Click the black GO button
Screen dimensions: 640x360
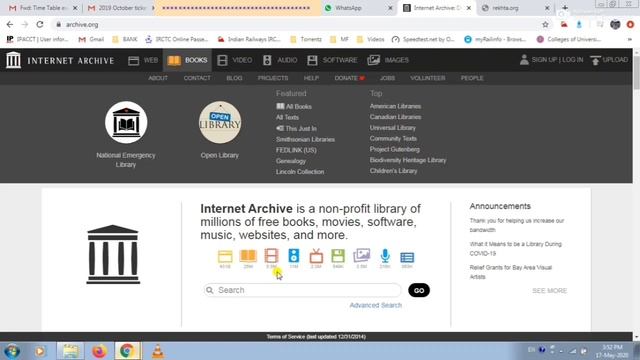pyautogui.click(x=419, y=290)
